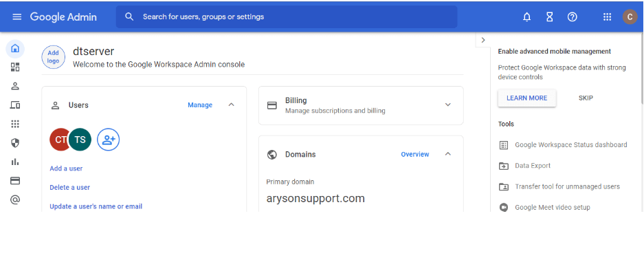Open notifications bell
This screenshot has width=644, height=262.
pos(526,17)
